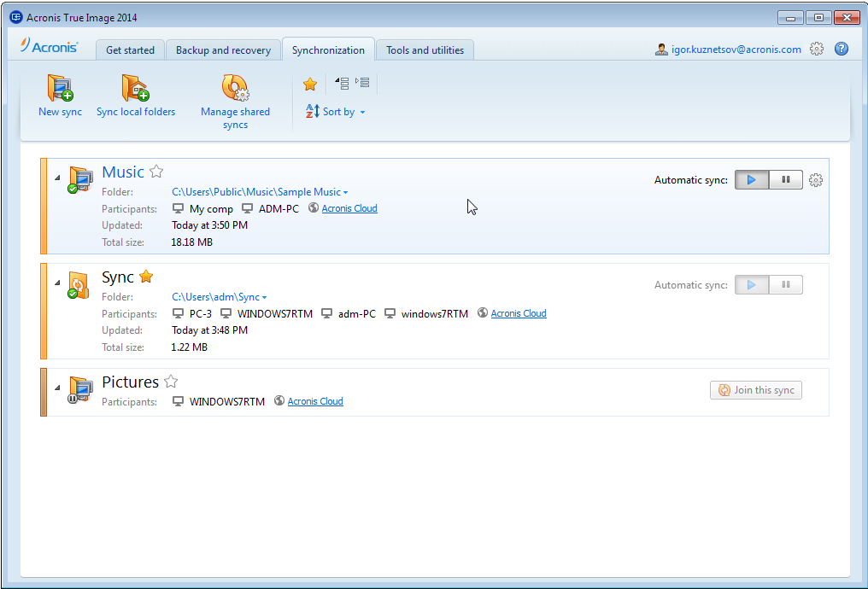
Task: Unstar the Sync item favorite
Action: pyautogui.click(x=146, y=277)
